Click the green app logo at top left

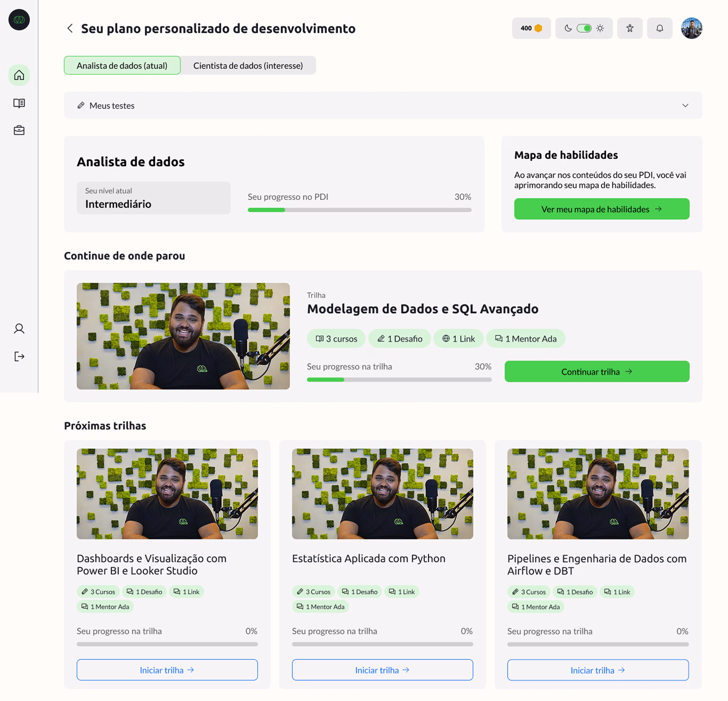19,20
